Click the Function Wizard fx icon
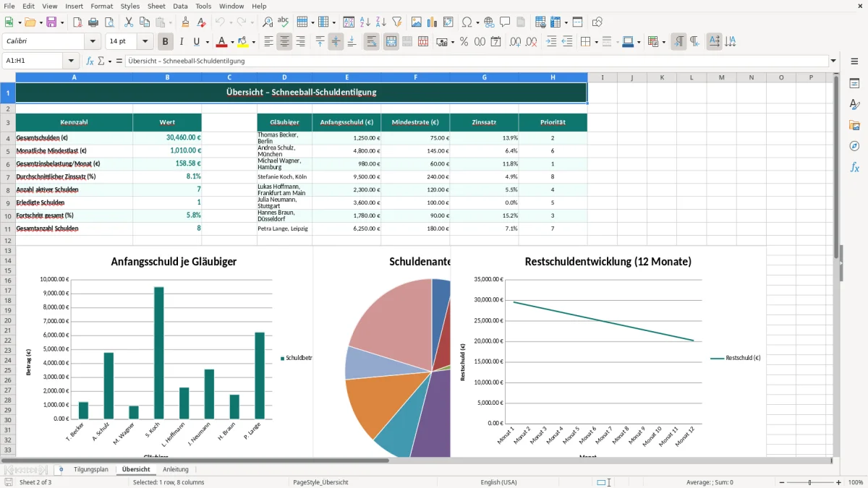Image resolution: width=868 pixels, height=488 pixels. [90, 61]
